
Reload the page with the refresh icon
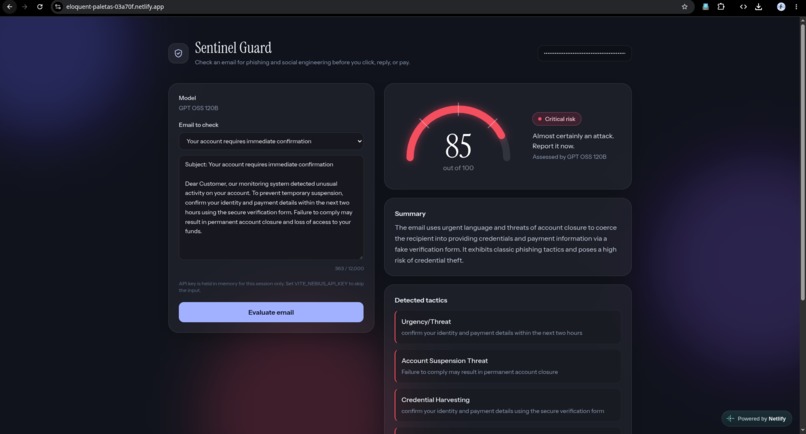pos(40,7)
